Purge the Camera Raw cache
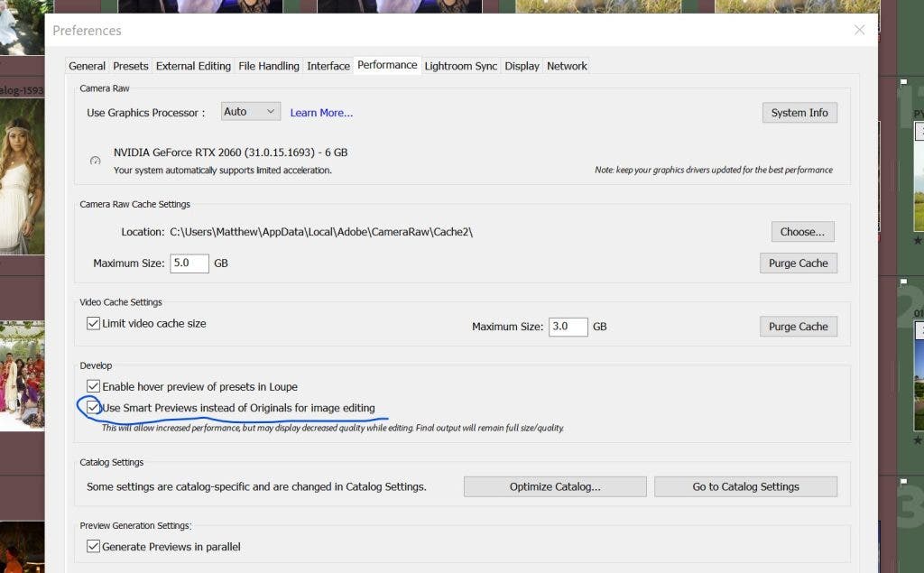The height and width of the screenshot is (573, 924). pyautogui.click(x=798, y=263)
